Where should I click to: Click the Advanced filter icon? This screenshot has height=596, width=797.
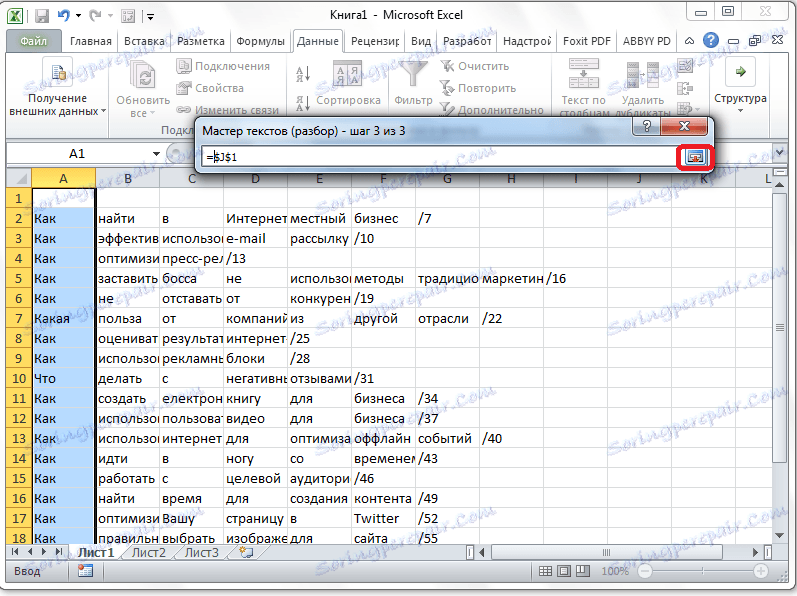(447, 109)
